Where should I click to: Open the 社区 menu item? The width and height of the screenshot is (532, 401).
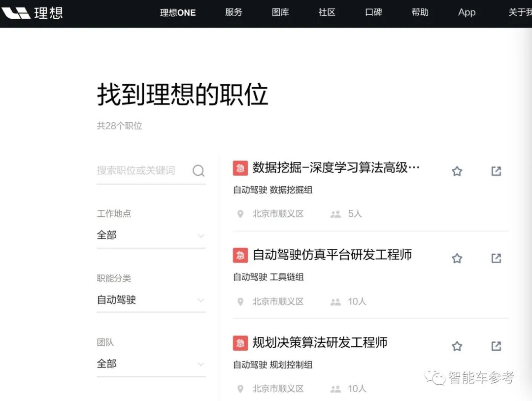coord(327,12)
